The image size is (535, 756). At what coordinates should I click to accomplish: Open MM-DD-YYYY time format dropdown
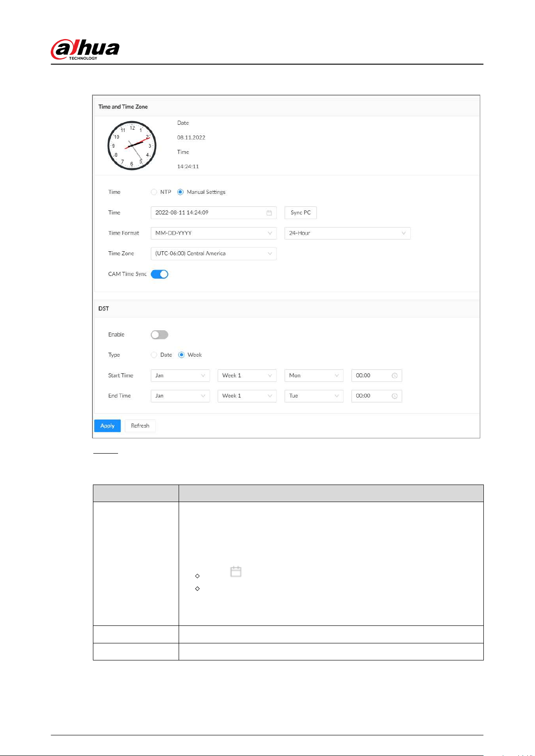tap(214, 233)
